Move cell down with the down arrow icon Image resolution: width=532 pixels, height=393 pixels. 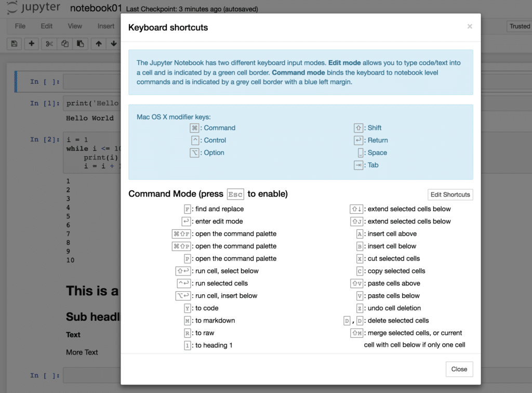[x=114, y=44]
